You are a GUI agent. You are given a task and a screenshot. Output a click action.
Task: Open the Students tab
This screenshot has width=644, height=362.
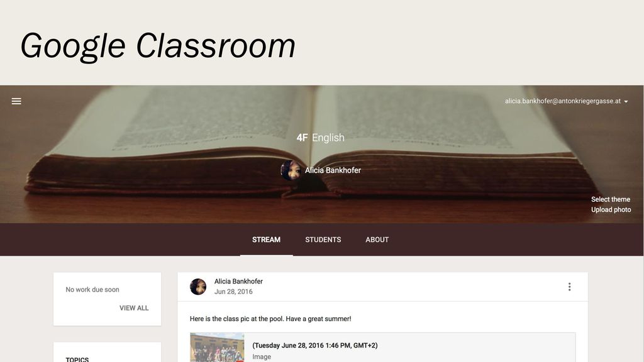coord(323,239)
